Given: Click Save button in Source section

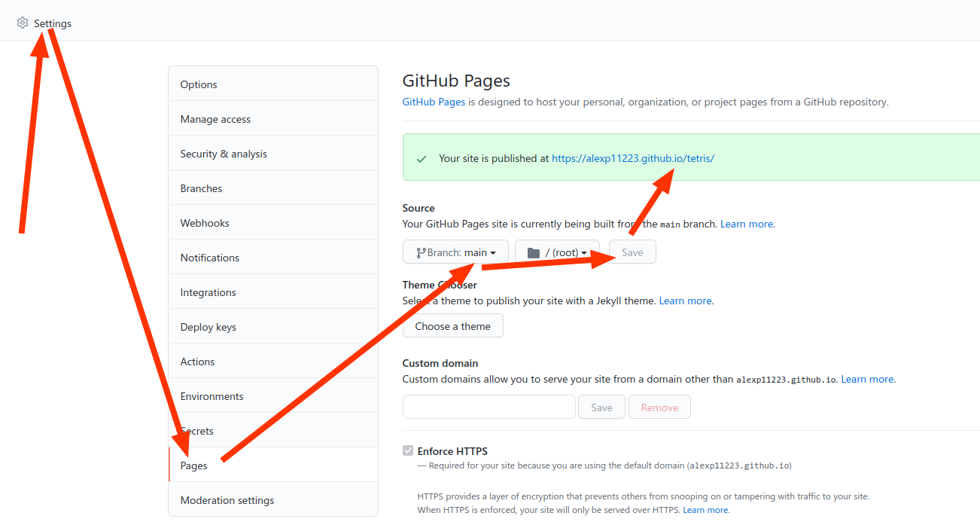Looking at the screenshot, I should (632, 252).
